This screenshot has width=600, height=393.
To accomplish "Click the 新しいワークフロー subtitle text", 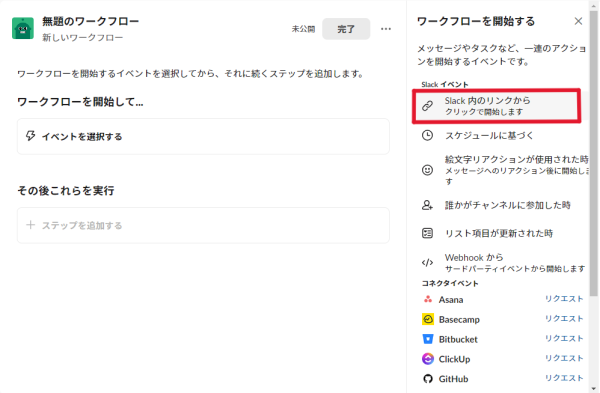I will [83, 38].
